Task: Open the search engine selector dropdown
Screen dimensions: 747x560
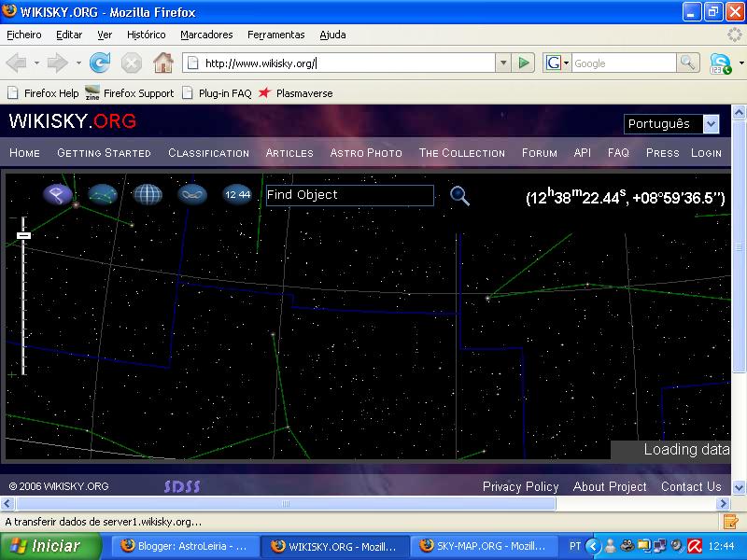Action: pos(567,63)
